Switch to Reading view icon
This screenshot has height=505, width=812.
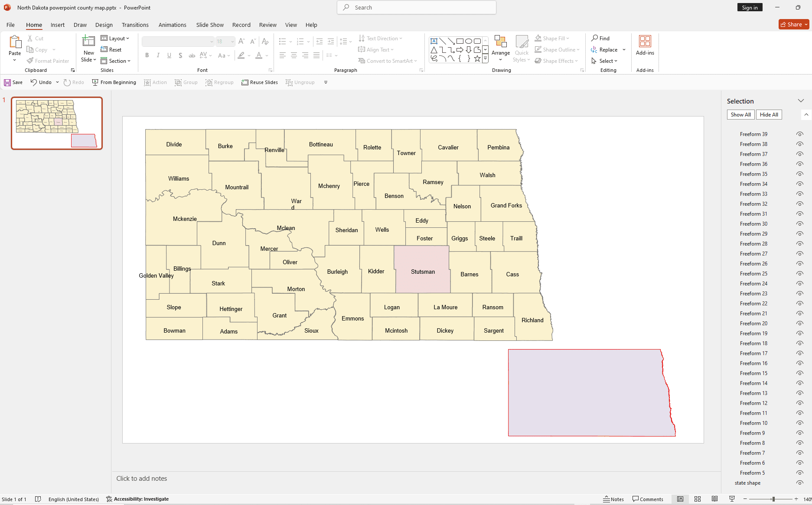coord(715,499)
